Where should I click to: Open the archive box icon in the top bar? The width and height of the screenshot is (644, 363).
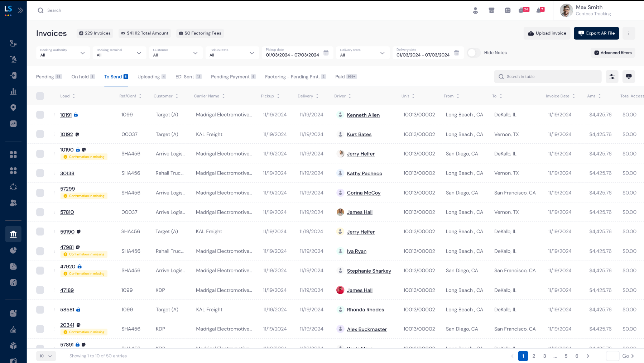pyautogui.click(x=491, y=10)
